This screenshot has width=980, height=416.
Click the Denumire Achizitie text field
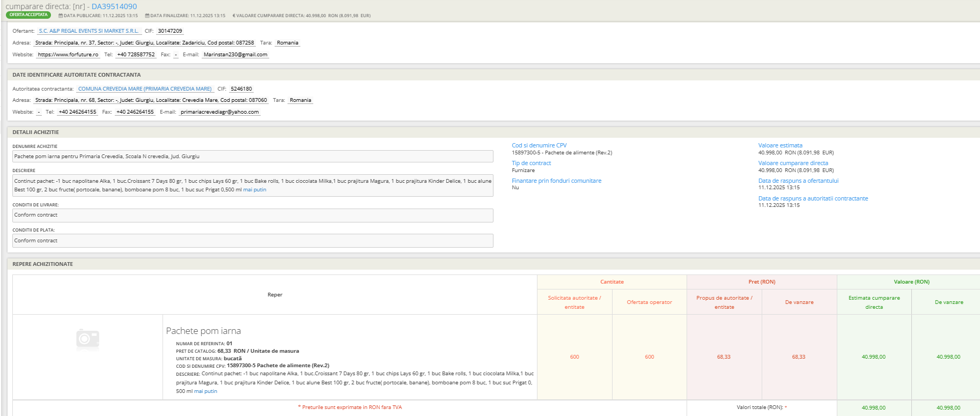(x=253, y=157)
